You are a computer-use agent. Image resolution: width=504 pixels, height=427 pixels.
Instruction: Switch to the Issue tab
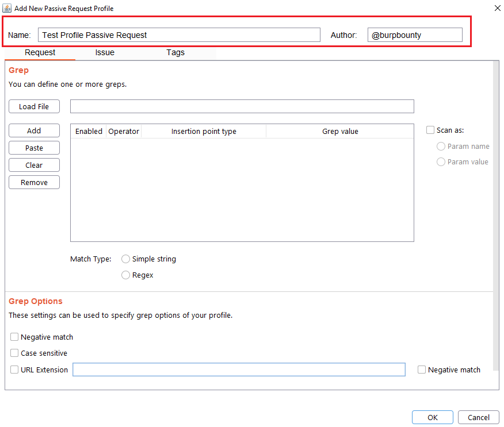pos(105,52)
